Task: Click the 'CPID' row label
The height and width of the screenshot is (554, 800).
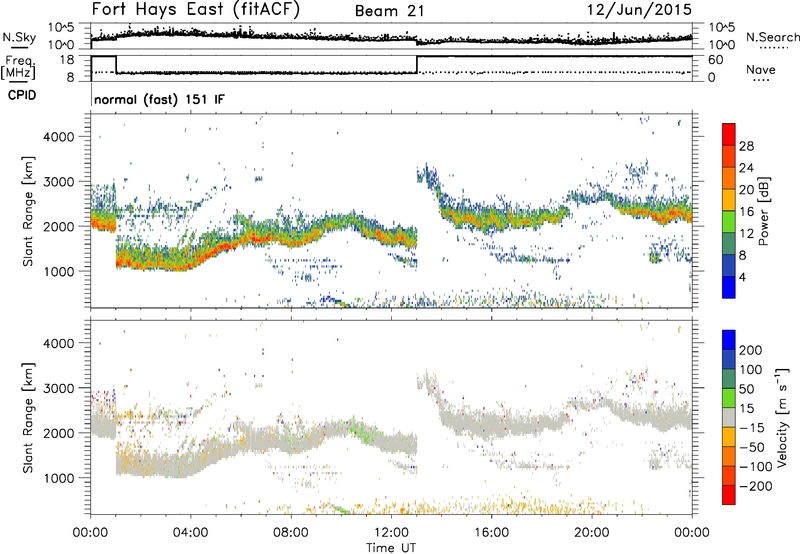Action: click(x=22, y=95)
